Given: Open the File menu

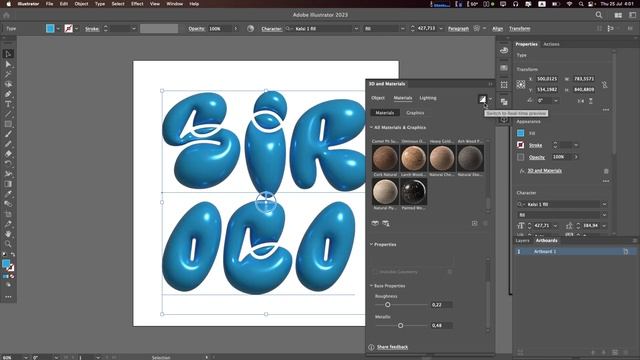Looking at the screenshot, I should [49, 4].
